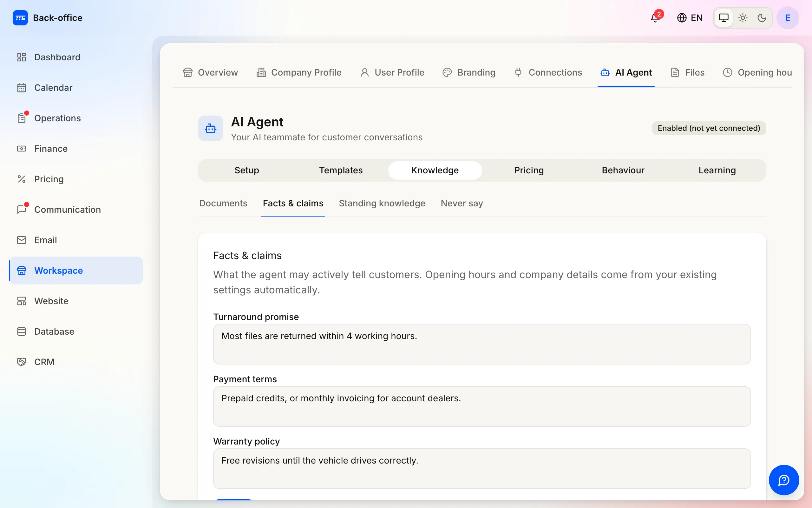Open Communication in the sidebar

tap(76, 210)
